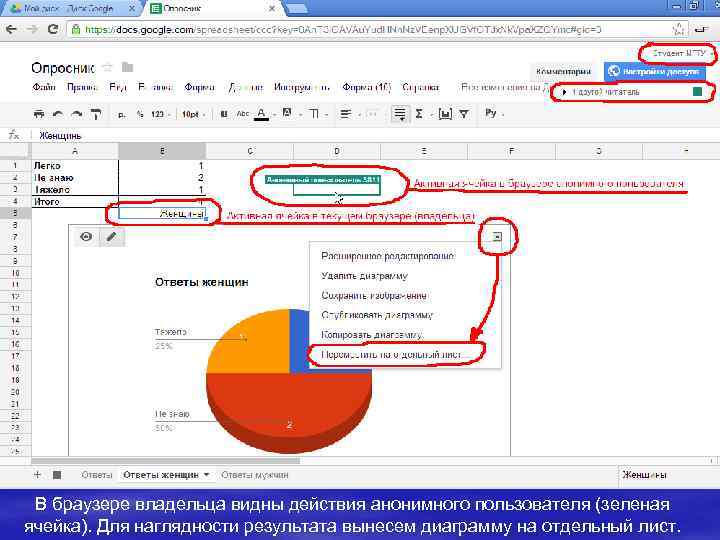
Task: Open the 10pt font size dropdown
Action: (193, 114)
